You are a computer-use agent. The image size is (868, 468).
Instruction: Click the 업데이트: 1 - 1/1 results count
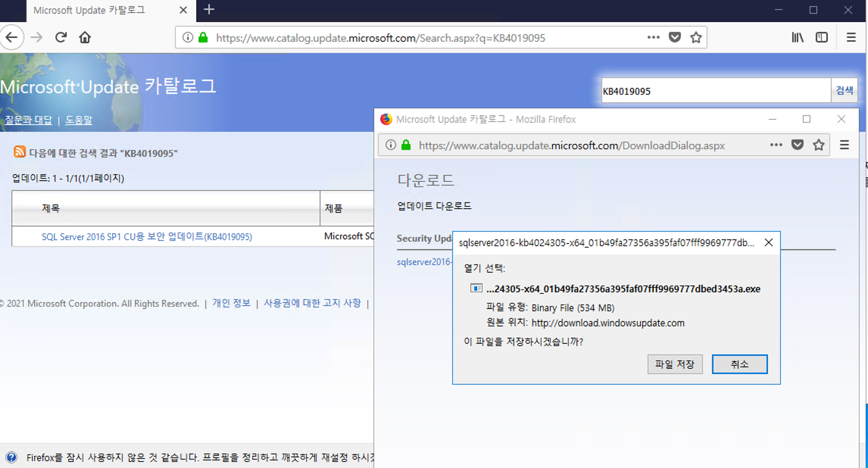coord(68,178)
